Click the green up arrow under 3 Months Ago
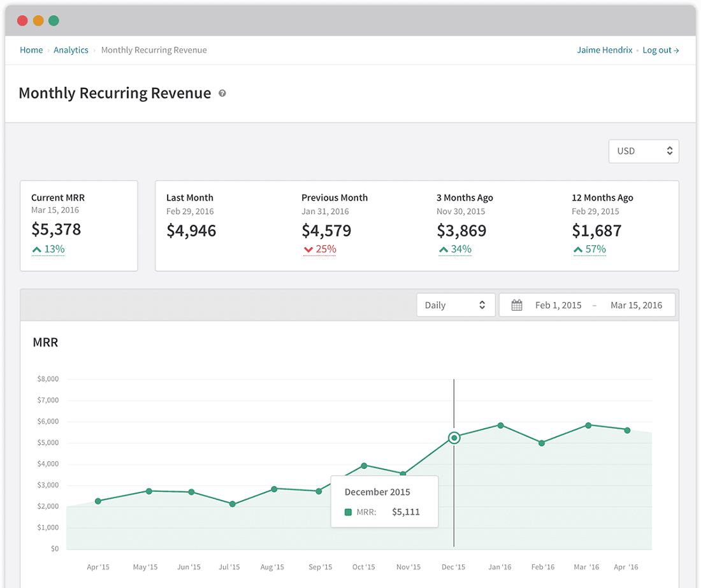This screenshot has width=701, height=588. pos(444,249)
